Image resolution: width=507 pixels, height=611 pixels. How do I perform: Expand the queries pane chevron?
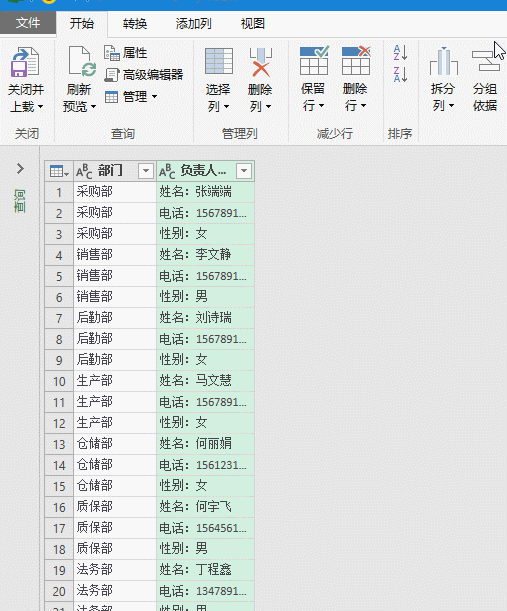[x=20, y=169]
